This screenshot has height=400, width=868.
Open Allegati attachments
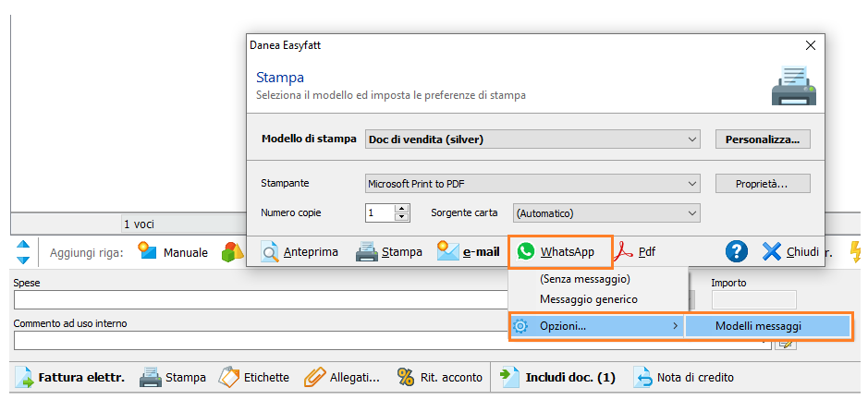coord(342,377)
